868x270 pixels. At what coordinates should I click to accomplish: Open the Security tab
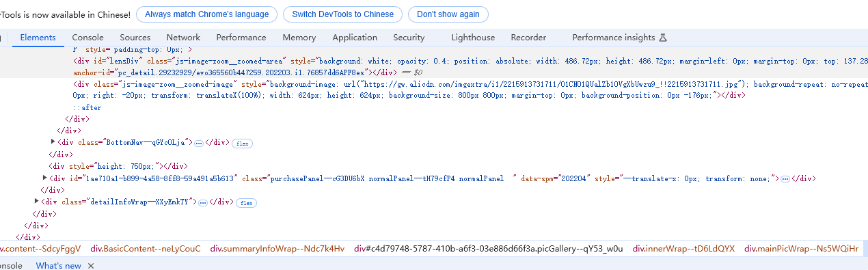click(409, 38)
